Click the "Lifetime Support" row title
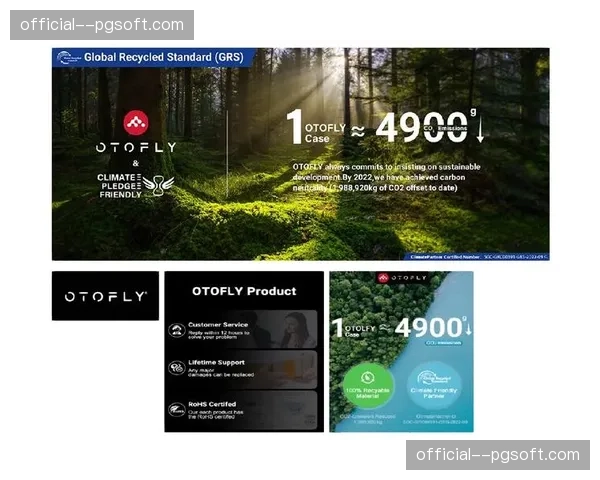 pos(216,362)
